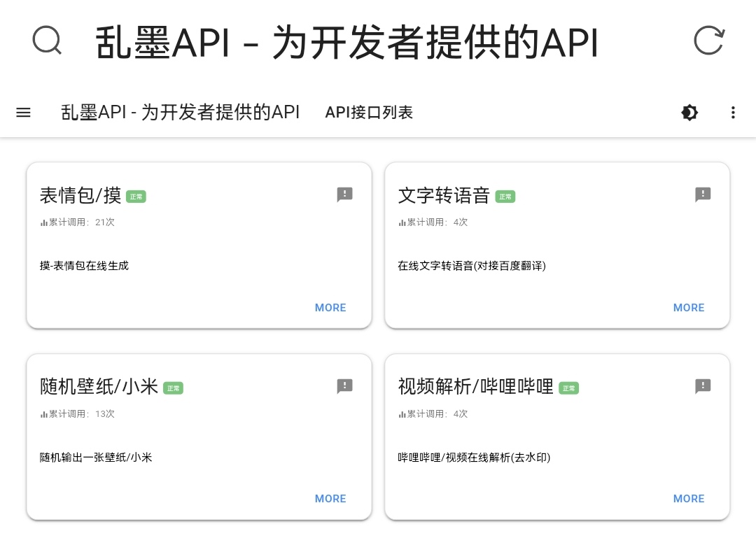Toggle the 正常 status badge on 表情包/摸
Screen dimensions: 756x538
(136, 197)
